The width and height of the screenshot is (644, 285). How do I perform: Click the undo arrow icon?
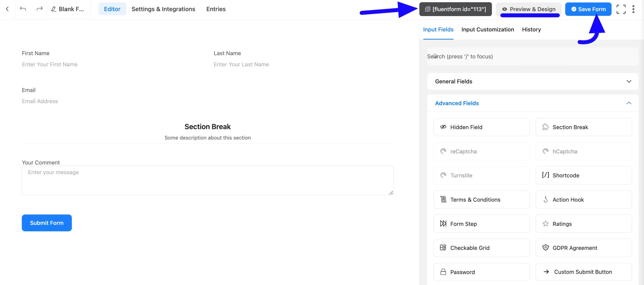click(x=23, y=9)
